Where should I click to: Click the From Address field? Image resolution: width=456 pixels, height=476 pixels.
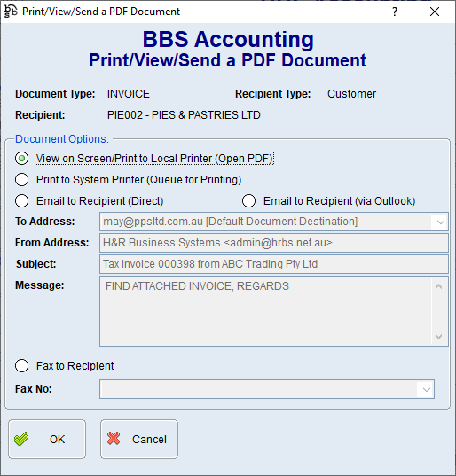point(274,243)
